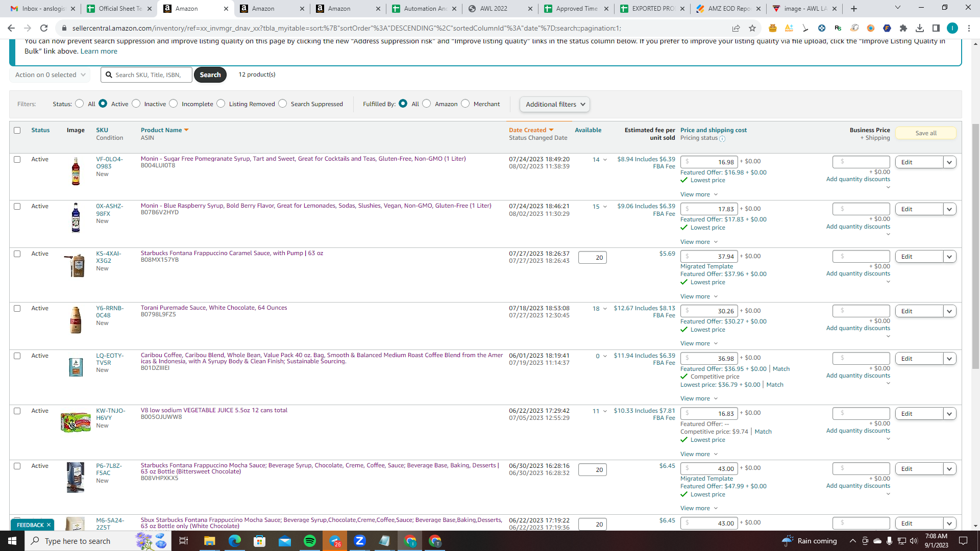Open Edit dropdown arrow for Torani White Chocolate
The width and height of the screenshot is (980, 551).
[949, 311]
